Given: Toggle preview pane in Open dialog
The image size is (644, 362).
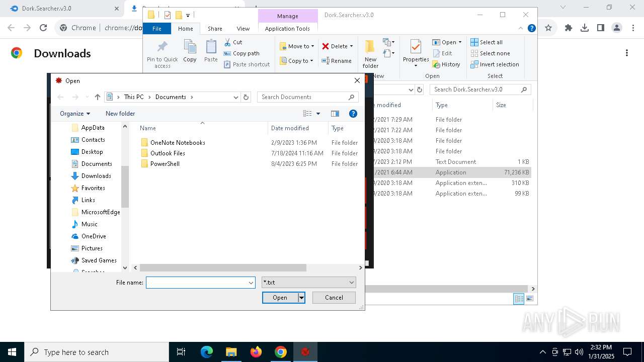Looking at the screenshot, I should coord(335,114).
